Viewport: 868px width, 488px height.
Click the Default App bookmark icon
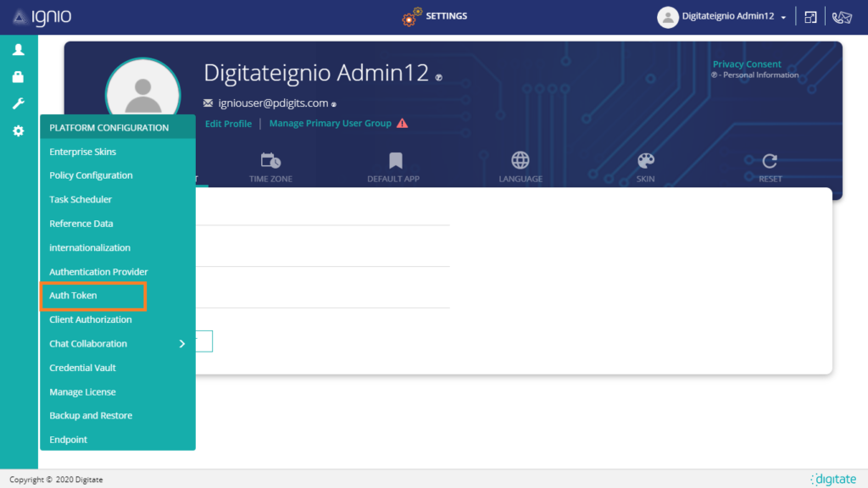pos(394,161)
